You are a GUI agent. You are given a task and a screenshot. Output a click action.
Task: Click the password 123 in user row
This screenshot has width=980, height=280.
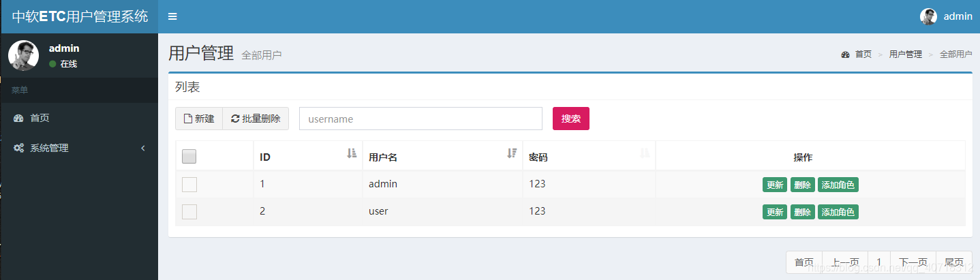click(x=537, y=211)
